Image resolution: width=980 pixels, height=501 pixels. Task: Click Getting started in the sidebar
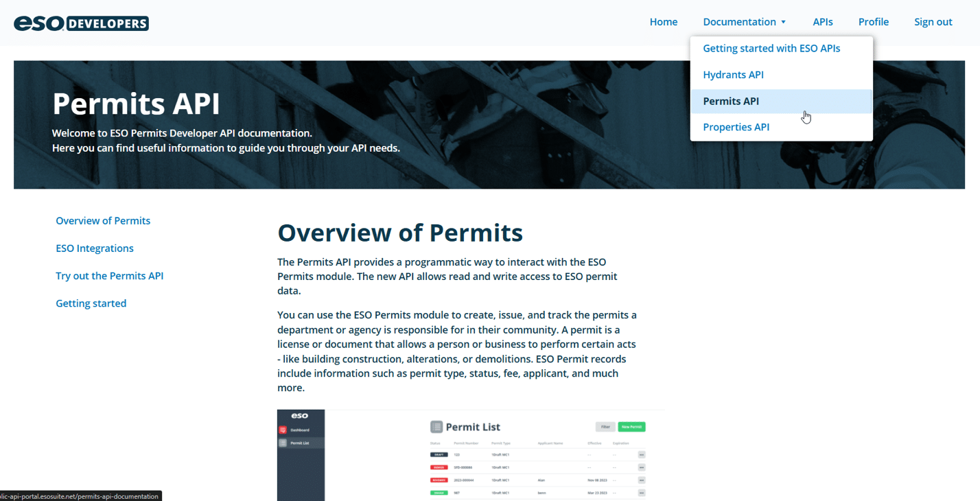[x=91, y=303]
